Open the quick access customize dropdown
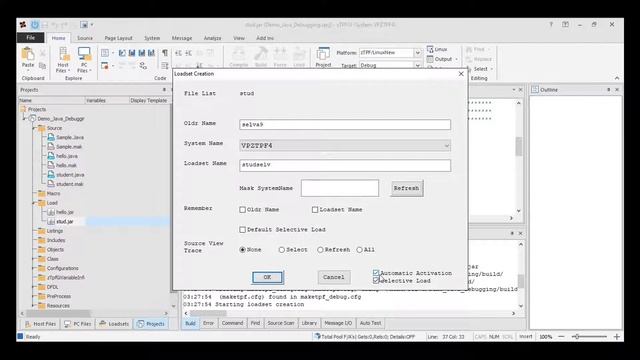 [92, 25]
